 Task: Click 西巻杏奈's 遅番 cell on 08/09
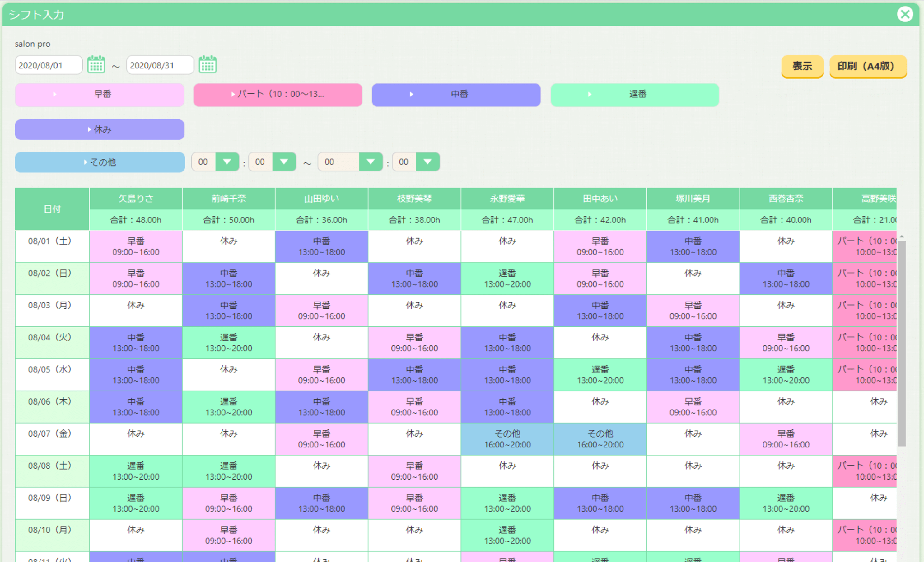coord(786,503)
